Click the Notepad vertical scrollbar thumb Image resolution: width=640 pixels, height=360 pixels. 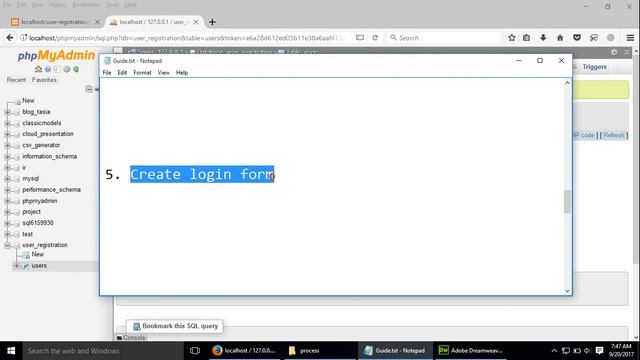567,202
